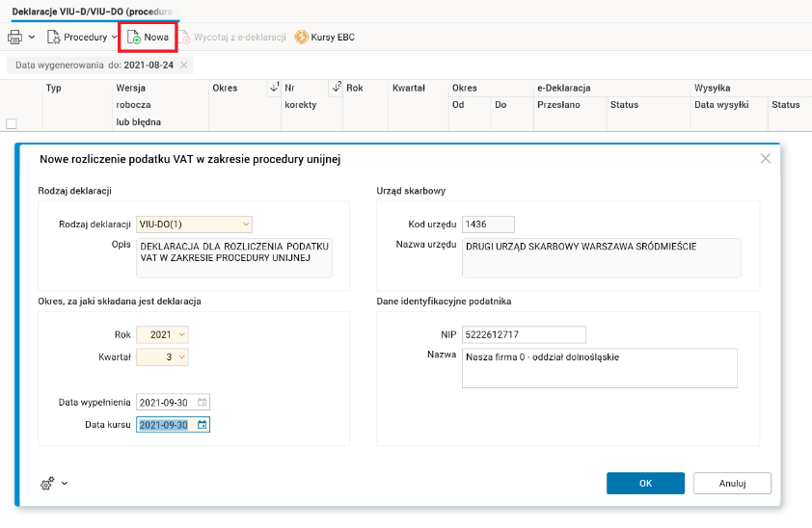812x528 pixels.
Task: Expand the Kwartał quarter dropdown
Action: (181, 357)
